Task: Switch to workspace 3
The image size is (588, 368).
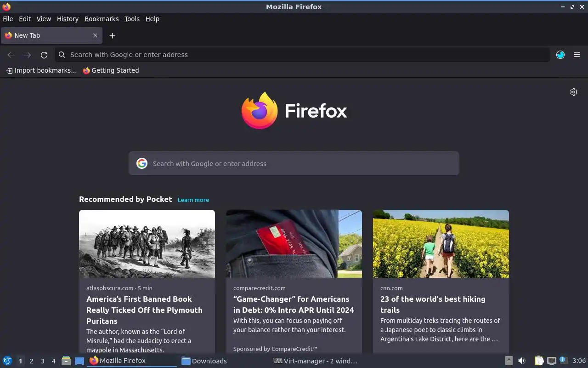Action: coord(43,361)
